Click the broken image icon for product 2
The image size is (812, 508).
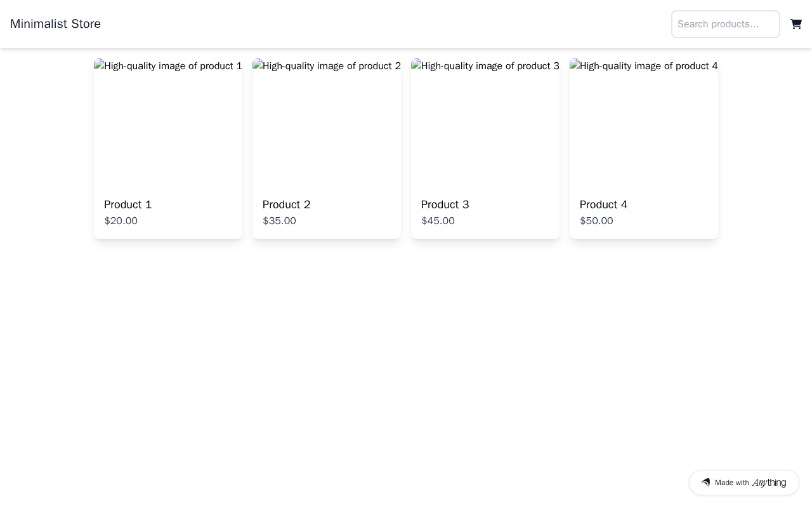257,66
